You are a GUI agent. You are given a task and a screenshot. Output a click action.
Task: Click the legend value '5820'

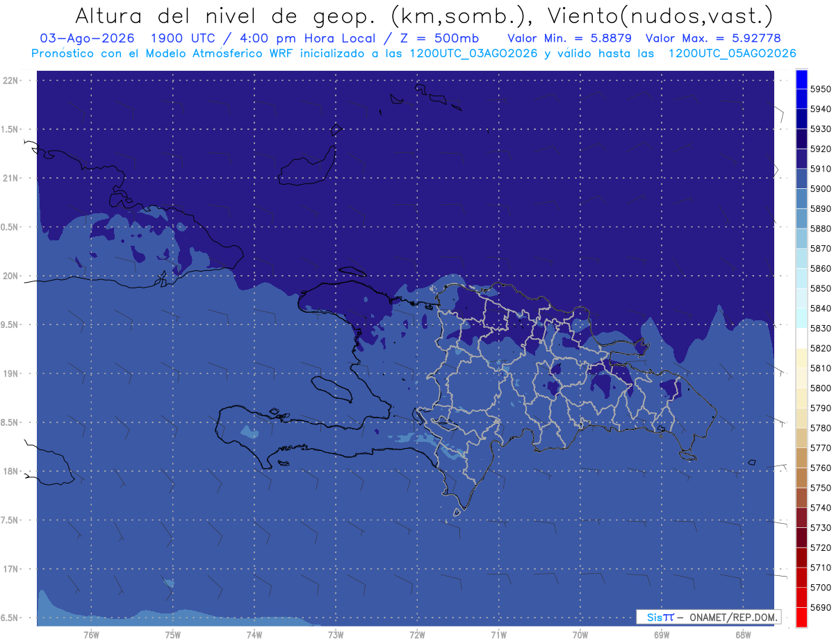(x=820, y=348)
